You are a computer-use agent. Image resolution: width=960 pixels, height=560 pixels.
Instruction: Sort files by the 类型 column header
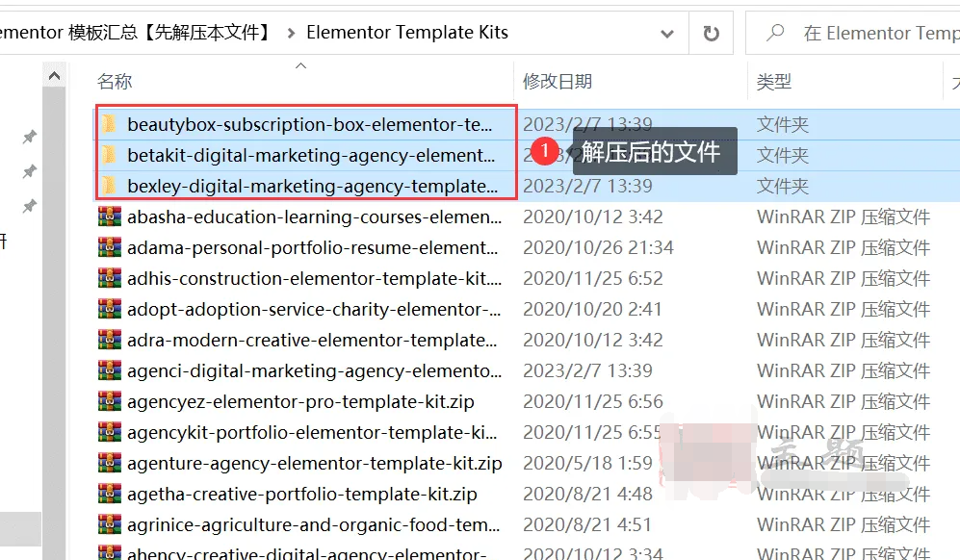pos(773,82)
